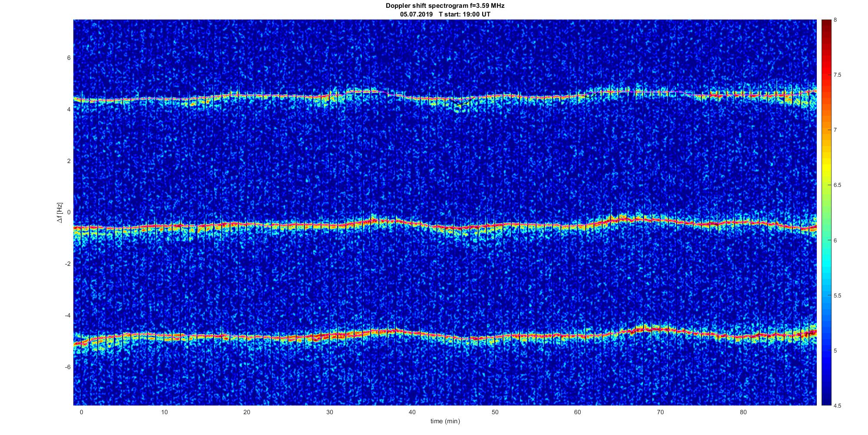This screenshot has height=435, width=868.
Task: Click the lower signal trace near -5 Hz
Action: [445, 336]
